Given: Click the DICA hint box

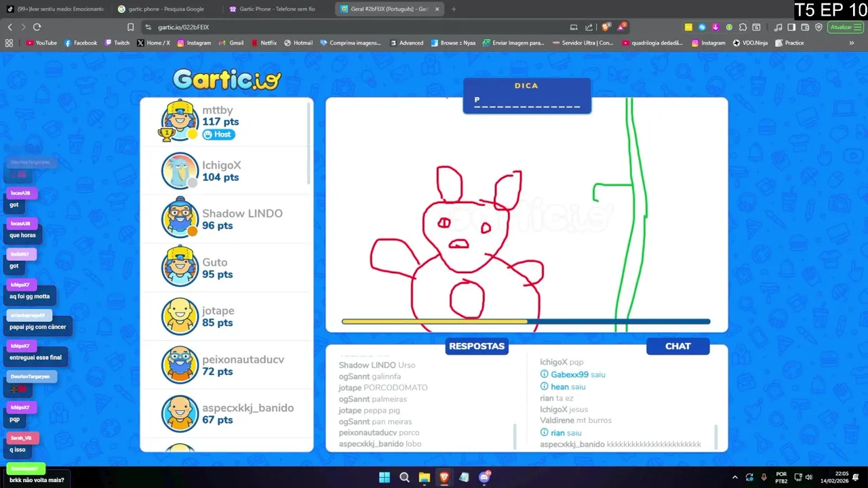Looking at the screenshot, I should [x=527, y=96].
